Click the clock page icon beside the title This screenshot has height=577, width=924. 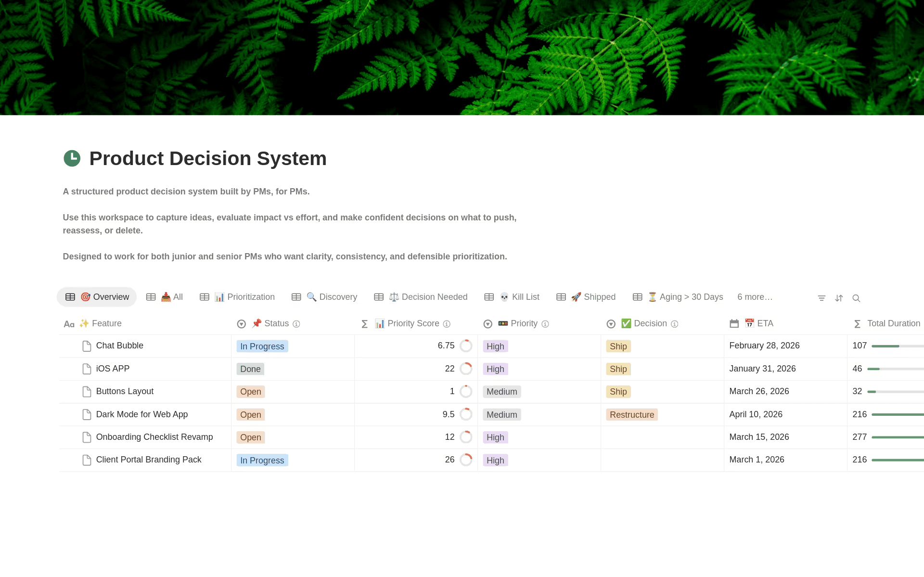tap(72, 158)
